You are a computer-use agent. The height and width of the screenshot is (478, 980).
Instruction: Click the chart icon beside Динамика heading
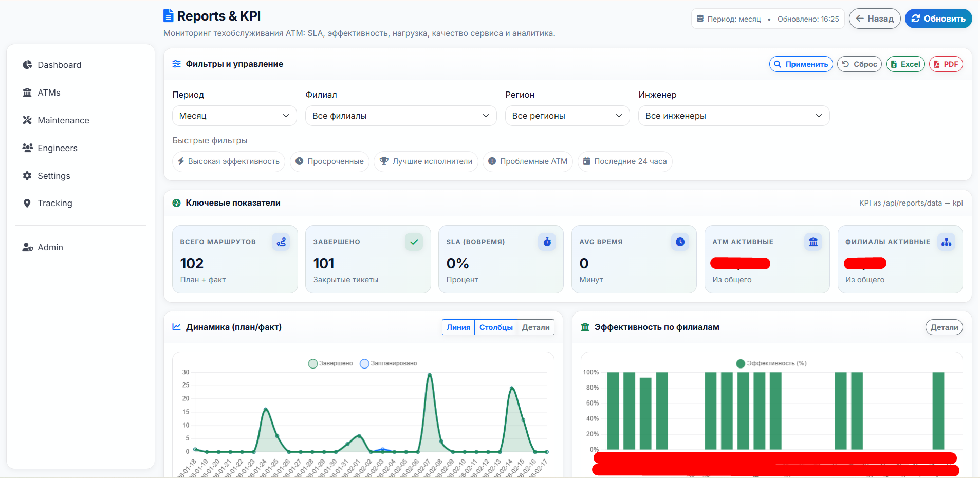pyautogui.click(x=176, y=327)
